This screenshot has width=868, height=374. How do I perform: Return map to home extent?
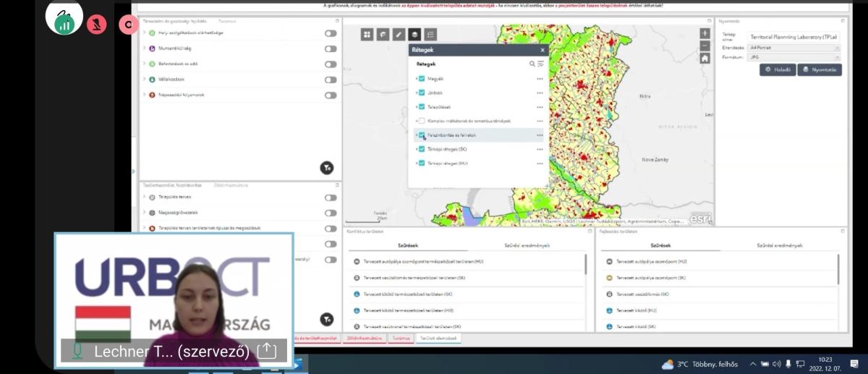pos(705,59)
